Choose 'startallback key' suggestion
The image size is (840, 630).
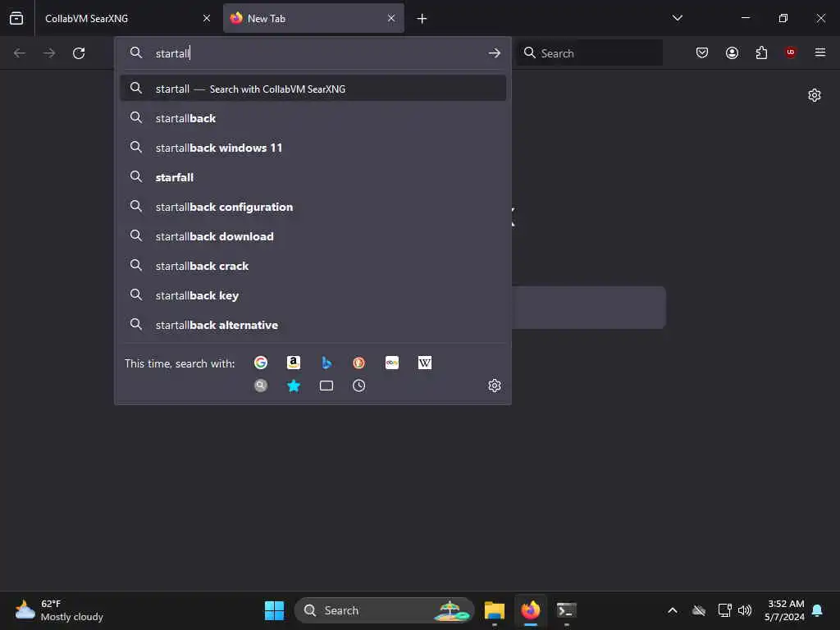(313, 295)
